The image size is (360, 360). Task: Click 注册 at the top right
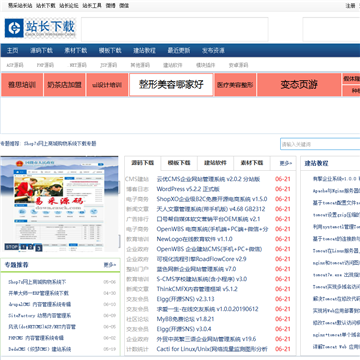[350, 6]
